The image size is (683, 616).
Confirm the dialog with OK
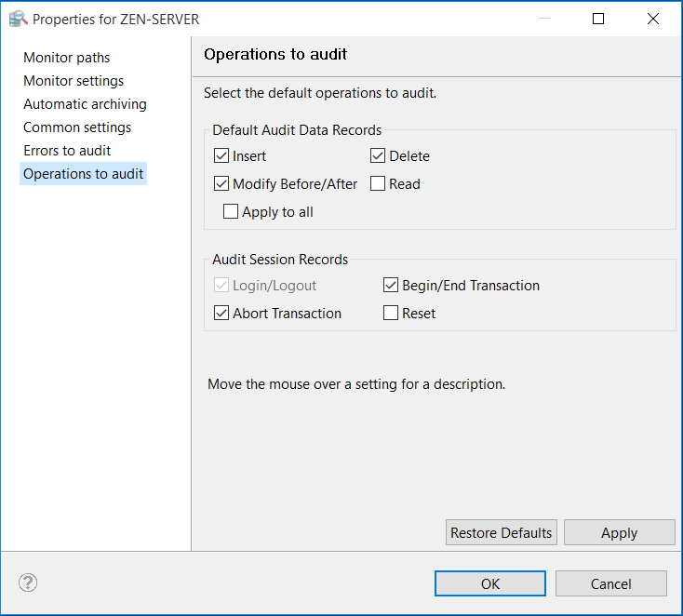click(x=490, y=583)
